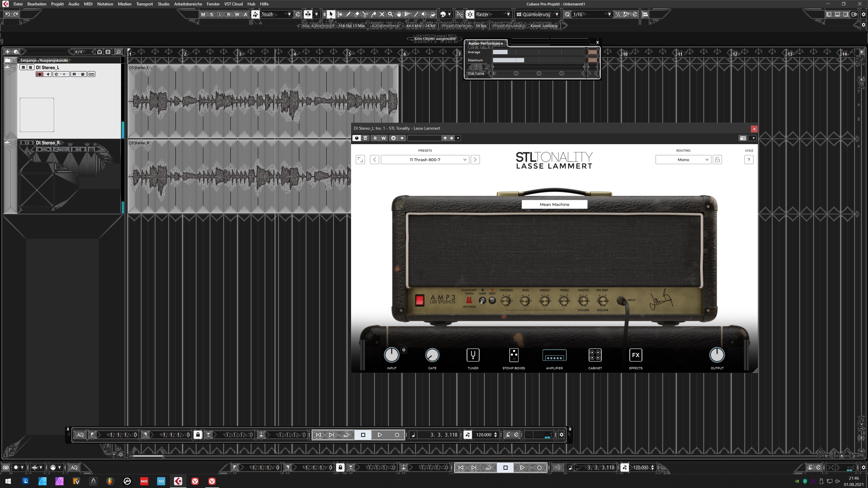Viewport: 868px width, 488px height.
Task: Open the Transport menu
Action: coord(144,4)
